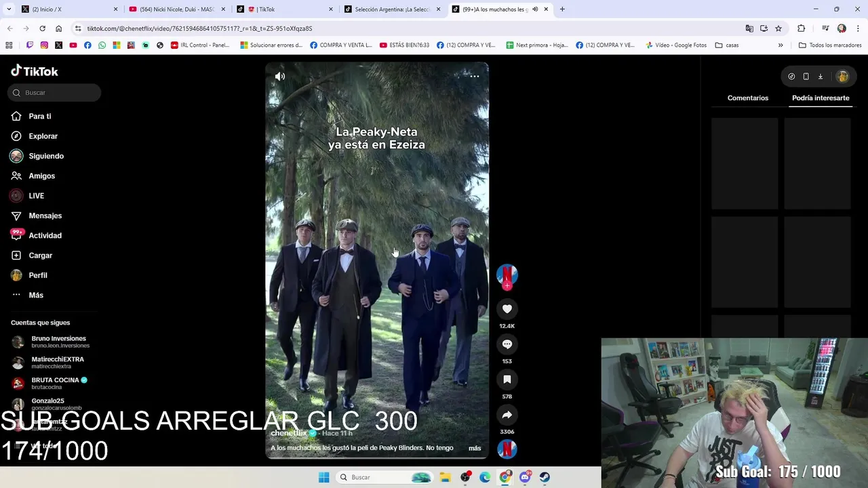Open Discord from the taskbar
This screenshot has width=868, height=488.
pyautogui.click(x=525, y=477)
